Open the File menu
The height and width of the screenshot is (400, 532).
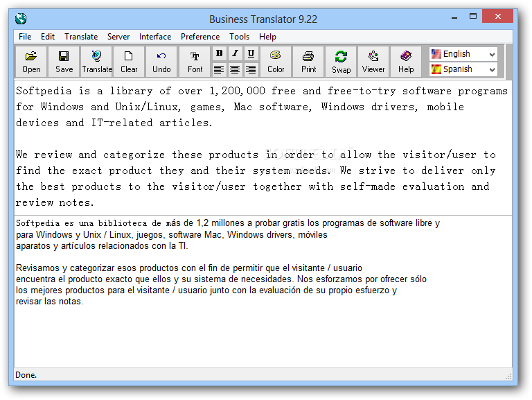[x=25, y=37]
